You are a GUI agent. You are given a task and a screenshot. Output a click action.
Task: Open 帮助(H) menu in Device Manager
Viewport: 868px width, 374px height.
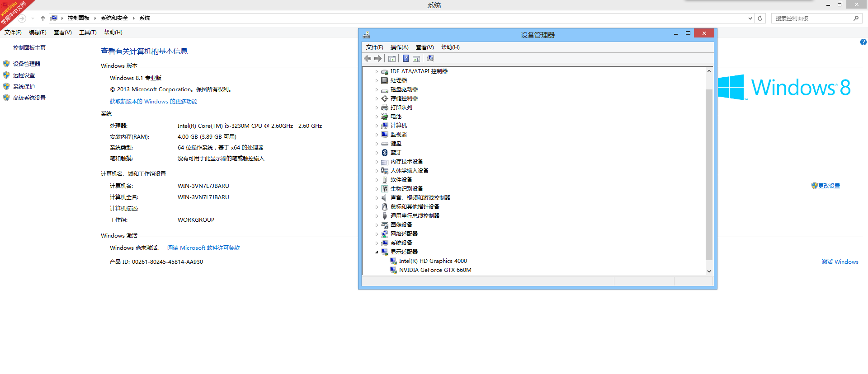tap(451, 47)
